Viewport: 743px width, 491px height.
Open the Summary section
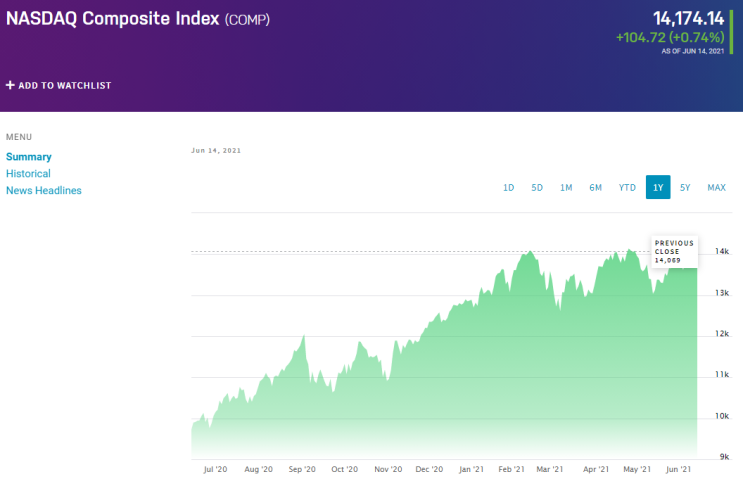(29, 156)
